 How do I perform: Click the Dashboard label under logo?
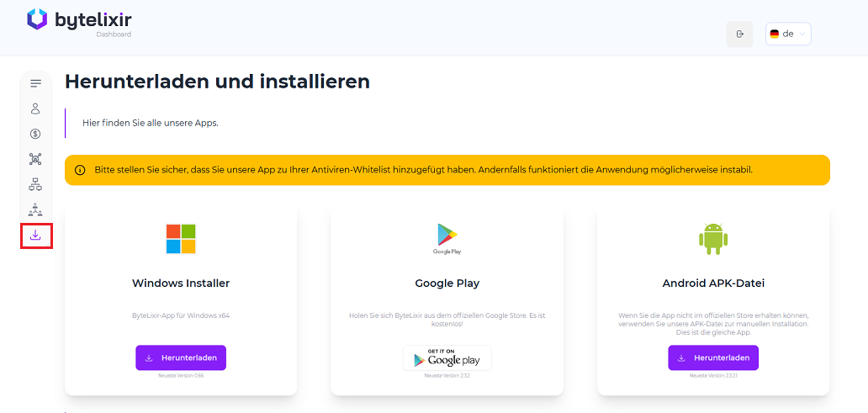pyautogui.click(x=114, y=34)
